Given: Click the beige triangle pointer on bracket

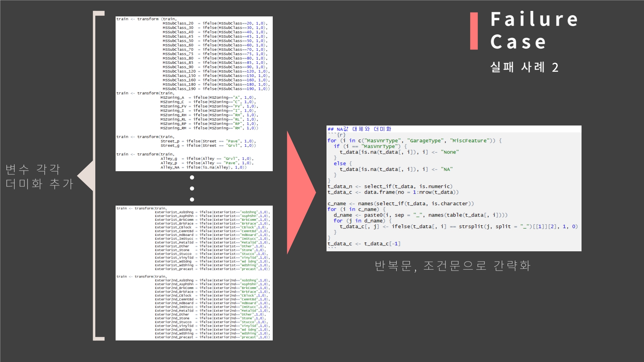Looking at the screenshot, I should [86, 176].
